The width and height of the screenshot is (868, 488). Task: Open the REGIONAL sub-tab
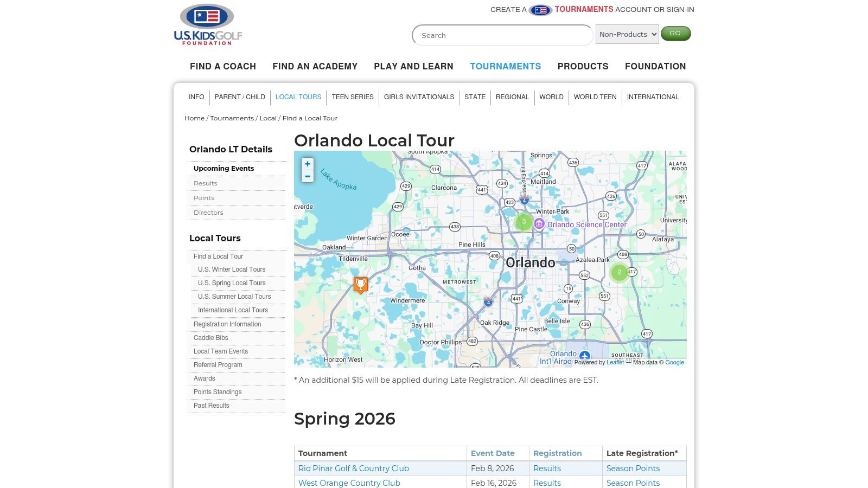[512, 97]
